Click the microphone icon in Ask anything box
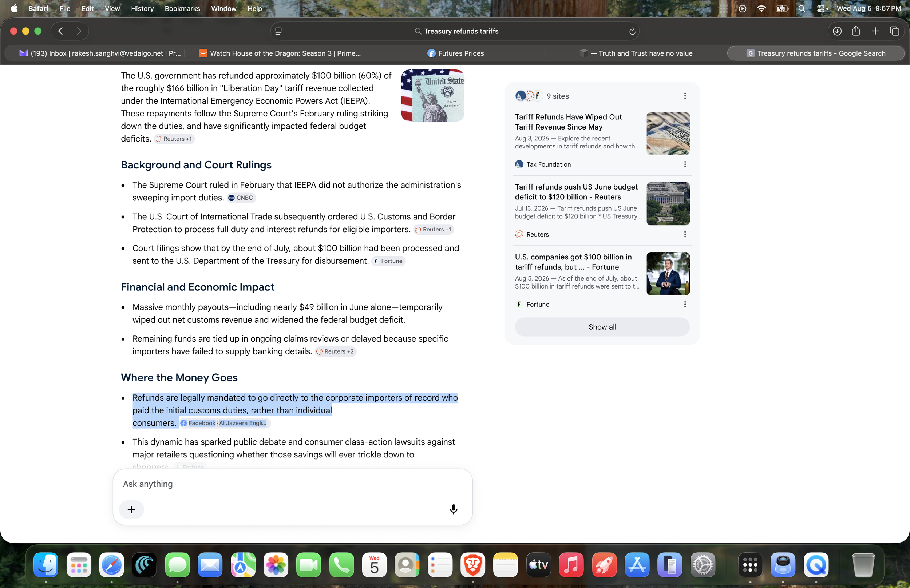The height and width of the screenshot is (588, 910). [453, 509]
